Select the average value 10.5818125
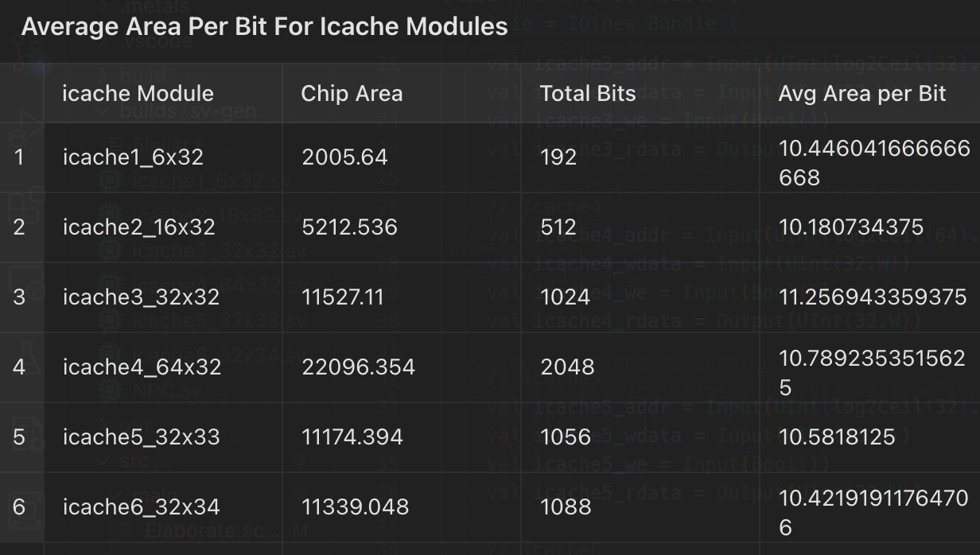 [837, 437]
